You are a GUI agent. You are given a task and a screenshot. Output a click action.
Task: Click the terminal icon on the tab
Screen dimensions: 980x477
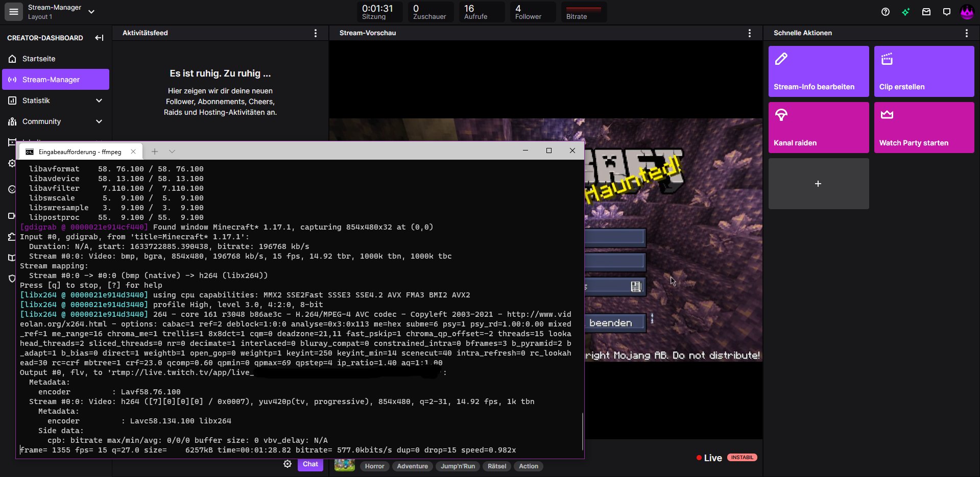30,152
